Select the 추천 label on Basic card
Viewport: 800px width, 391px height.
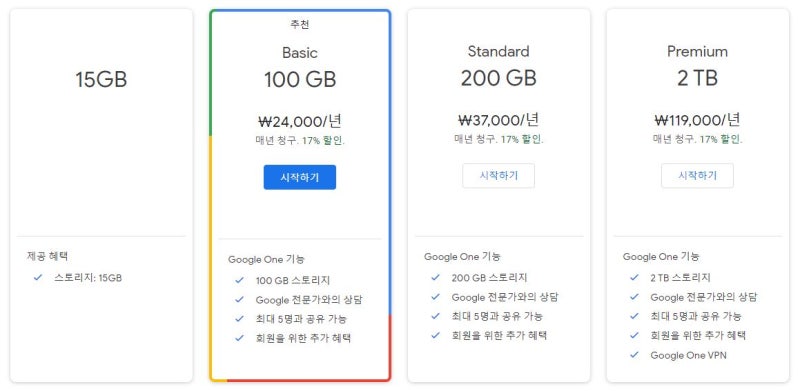tap(299, 24)
